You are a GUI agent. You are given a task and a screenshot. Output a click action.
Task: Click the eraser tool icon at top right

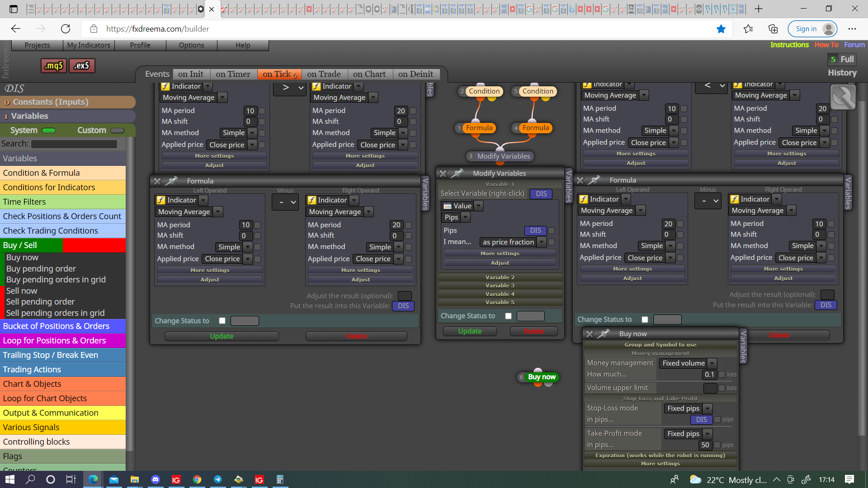843,97
